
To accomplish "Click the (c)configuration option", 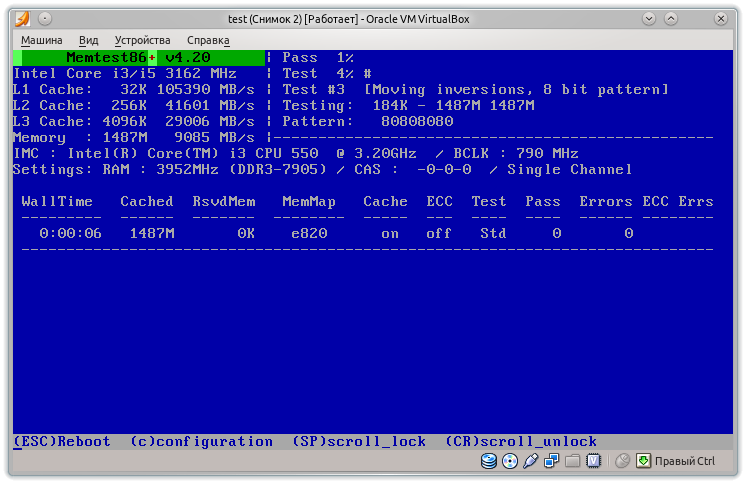I will tap(201, 442).
